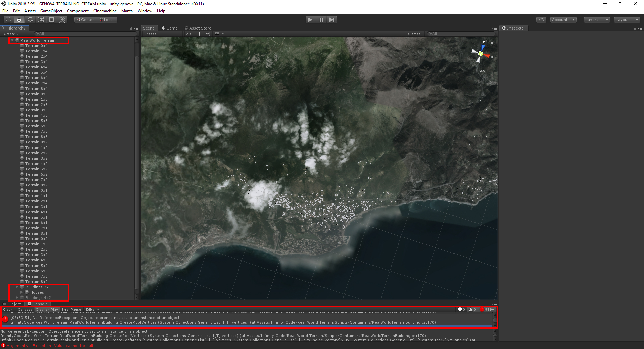The width and height of the screenshot is (644, 349).
Task: Open the Cinemachine menu
Action: (105, 11)
